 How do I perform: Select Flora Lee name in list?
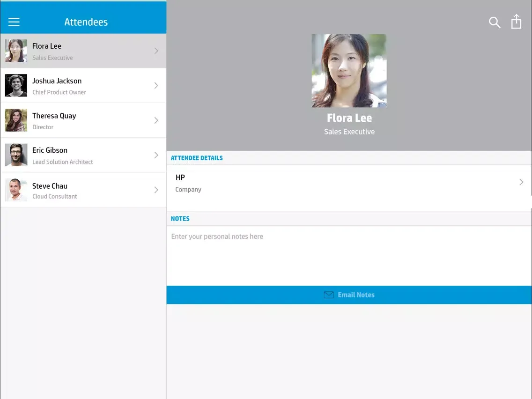47,46
